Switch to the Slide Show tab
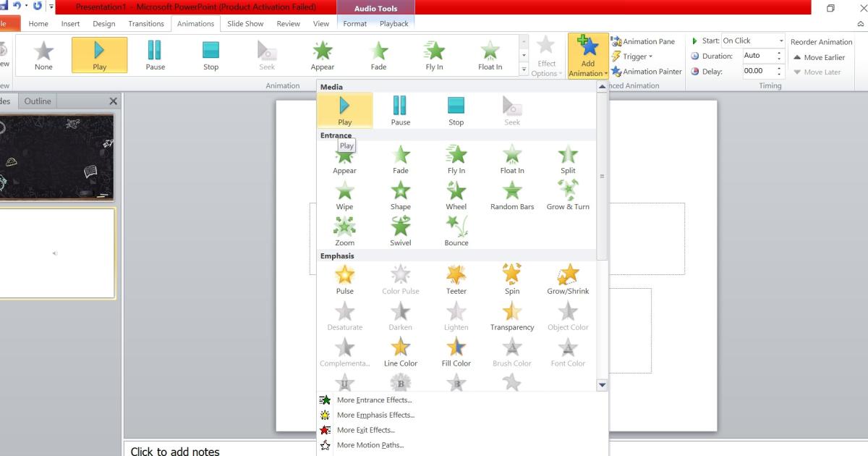This screenshot has height=456, width=868. (245, 24)
